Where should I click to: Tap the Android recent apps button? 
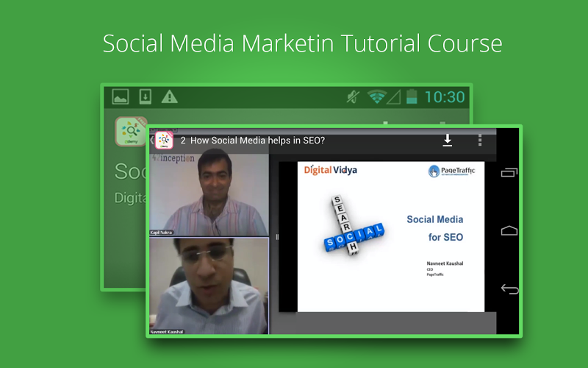tap(509, 172)
